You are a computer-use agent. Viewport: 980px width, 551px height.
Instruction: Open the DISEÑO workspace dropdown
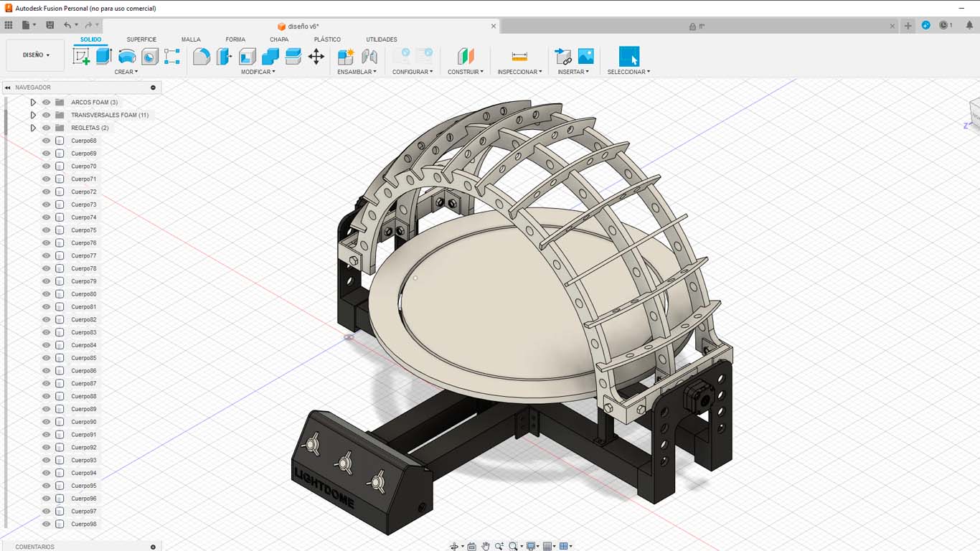[36, 55]
